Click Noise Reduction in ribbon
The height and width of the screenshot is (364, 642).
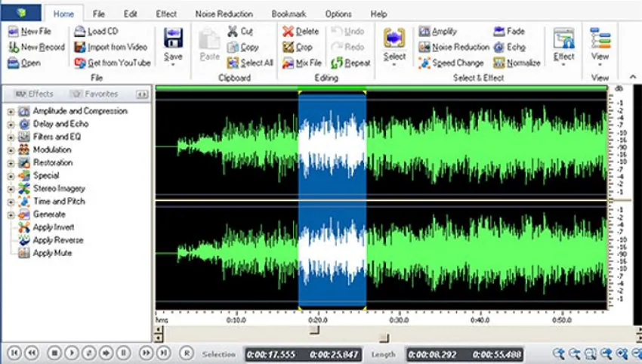pyautogui.click(x=454, y=47)
